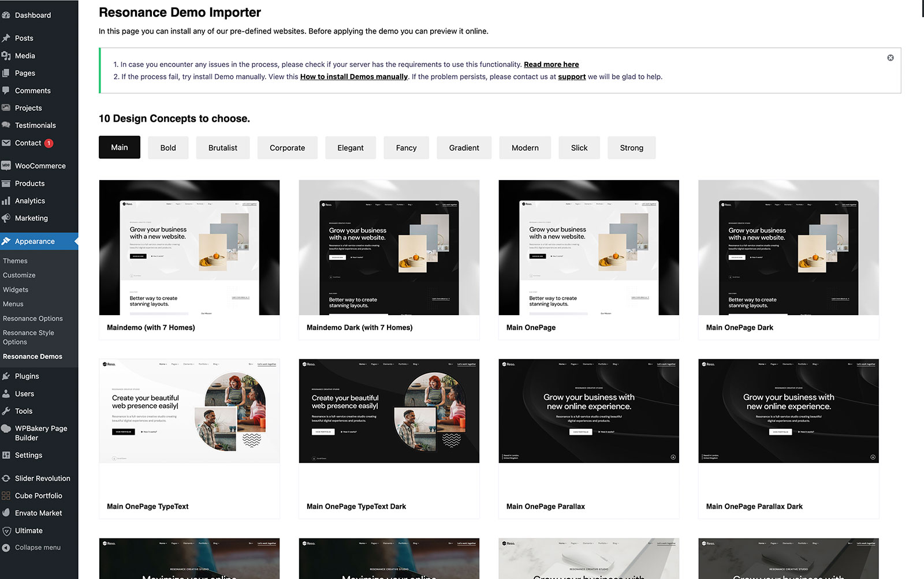The image size is (924, 579).
Task: Click the Cube Portfolio grid icon
Action: click(x=6, y=495)
